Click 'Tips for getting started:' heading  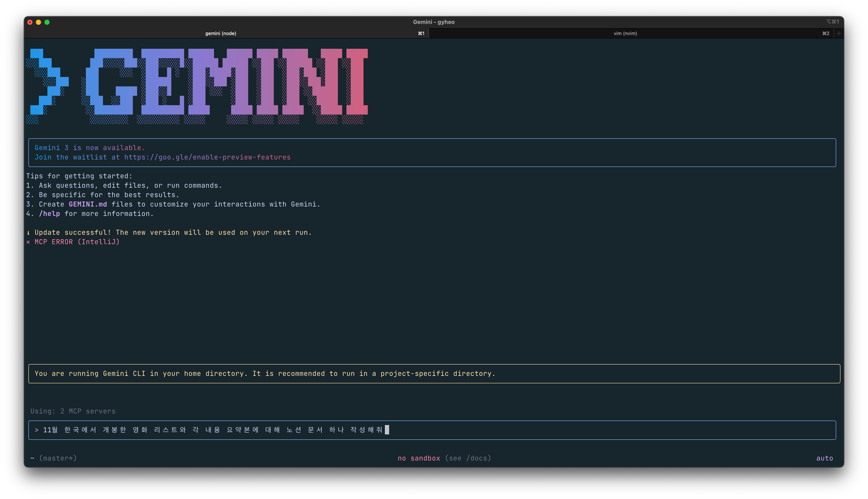point(79,176)
